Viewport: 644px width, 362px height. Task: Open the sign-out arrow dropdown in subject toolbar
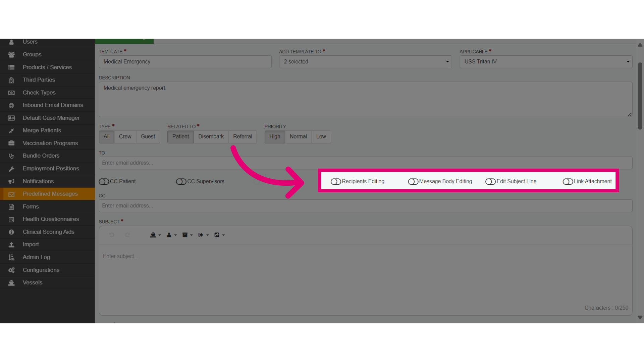204,235
